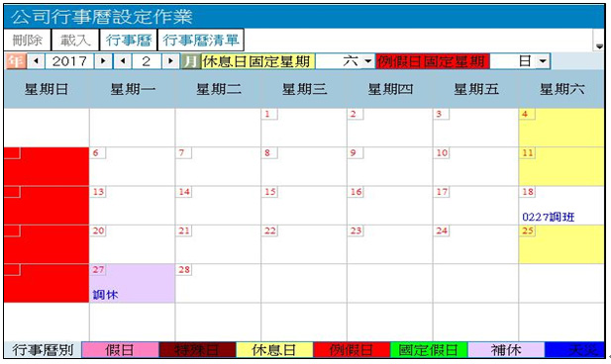Switch to the 行事曆清單 tab

[201, 40]
